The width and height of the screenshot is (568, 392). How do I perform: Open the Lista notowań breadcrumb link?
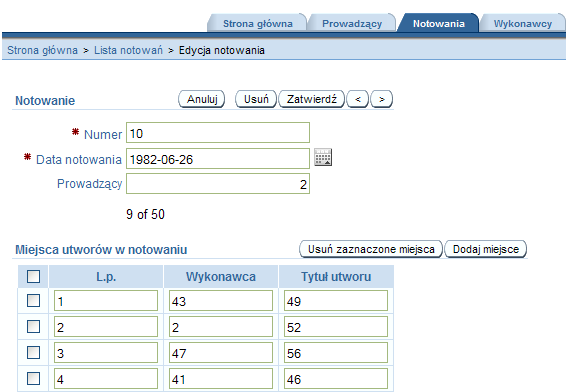point(128,50)
